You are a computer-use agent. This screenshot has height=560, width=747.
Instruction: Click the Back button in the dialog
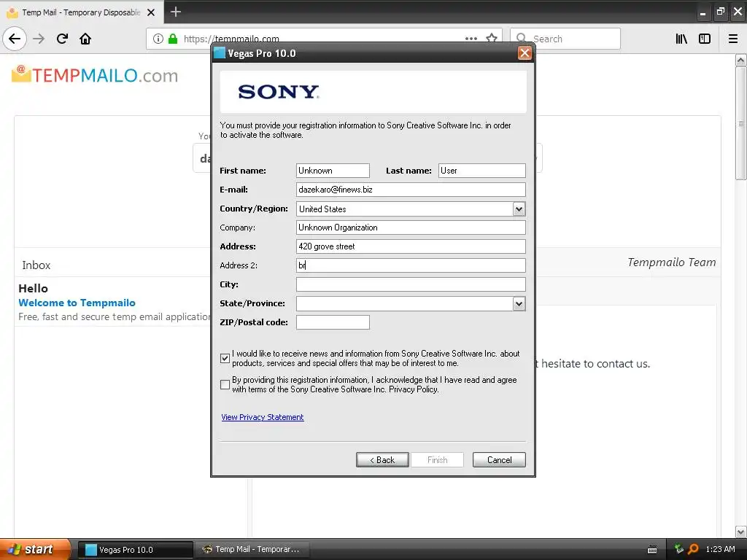382,459
